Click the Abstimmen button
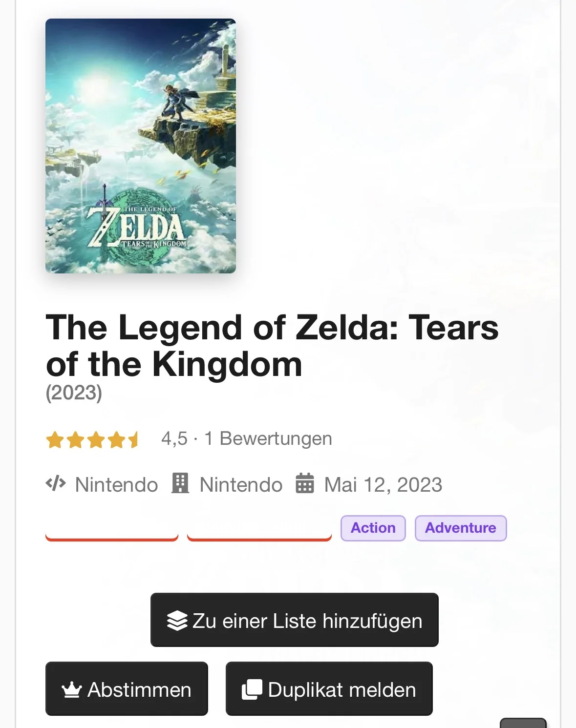Image resolution: width=576 pixels, height=728 pixels. [x=127, y=689]
